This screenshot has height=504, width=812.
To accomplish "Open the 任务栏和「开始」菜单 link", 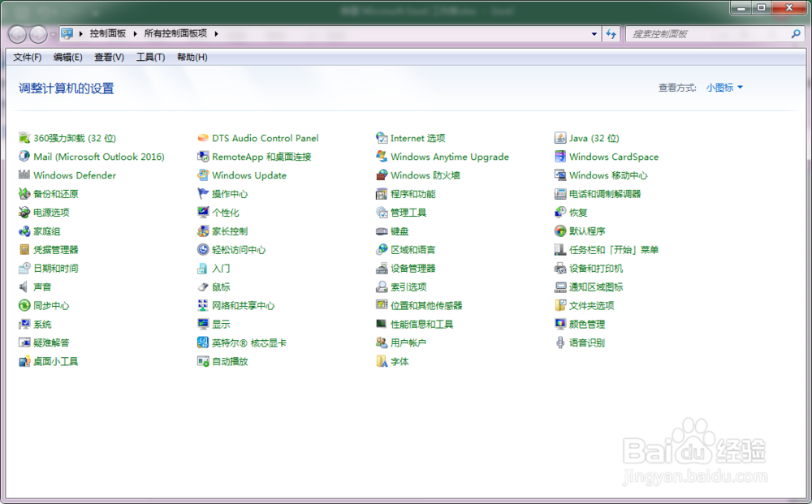I will click(614, 250).
